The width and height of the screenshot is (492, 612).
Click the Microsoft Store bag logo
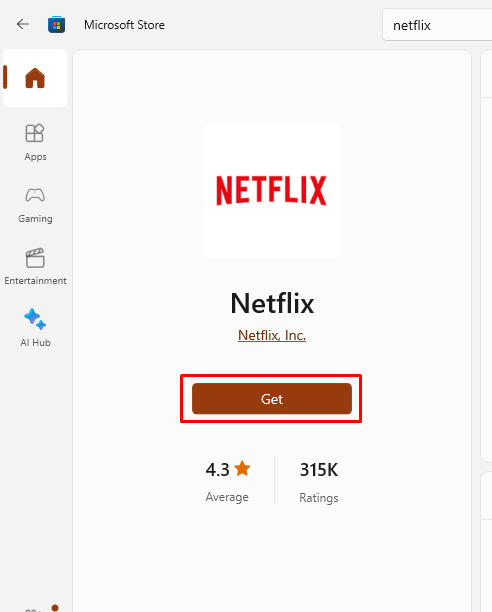(57, 25)
